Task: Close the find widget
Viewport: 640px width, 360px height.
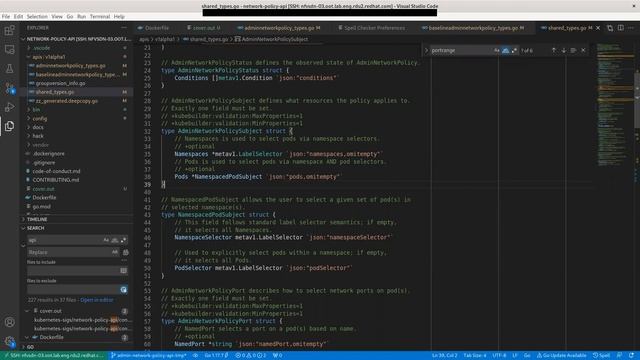Action: [x=583, y=50]
